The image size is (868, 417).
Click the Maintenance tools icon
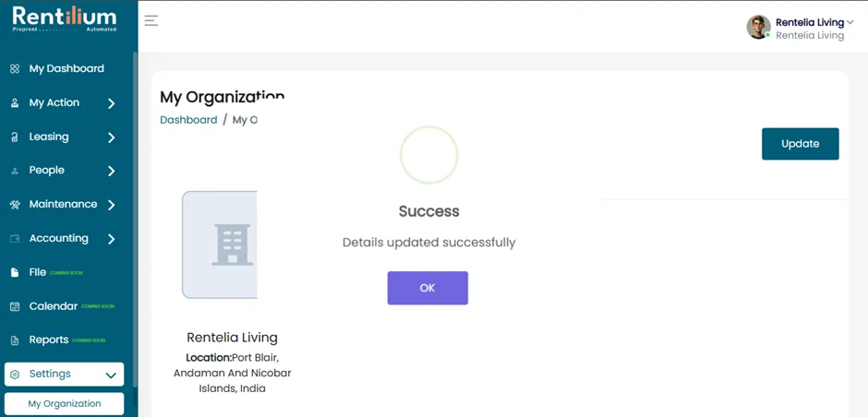(x=15, y=205)
